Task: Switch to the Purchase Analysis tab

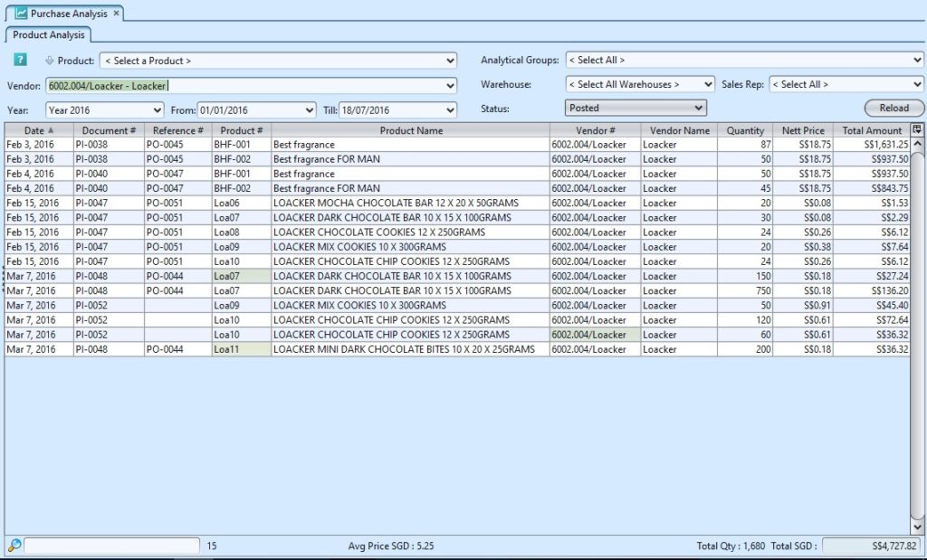Action: [64, 13]
